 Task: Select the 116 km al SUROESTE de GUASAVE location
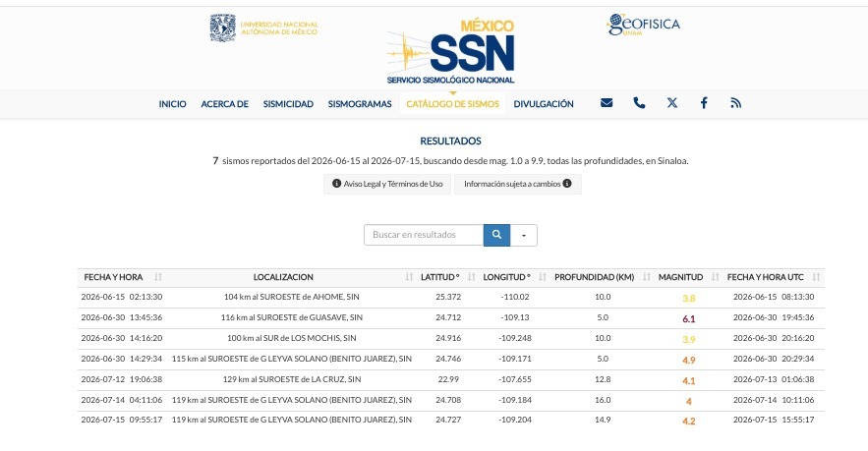click(292, 317)
